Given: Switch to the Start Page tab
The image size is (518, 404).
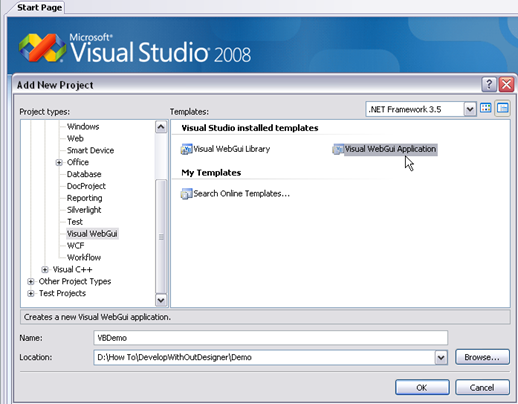Looking at the screenshot, I should pos(39,7).
